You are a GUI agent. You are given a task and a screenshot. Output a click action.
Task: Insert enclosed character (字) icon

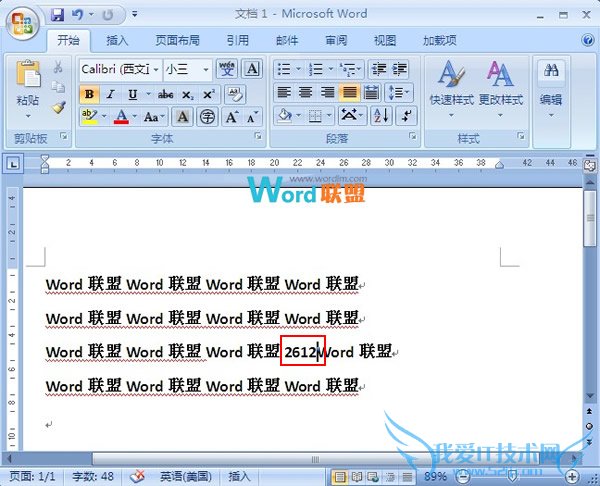(207, 117)
